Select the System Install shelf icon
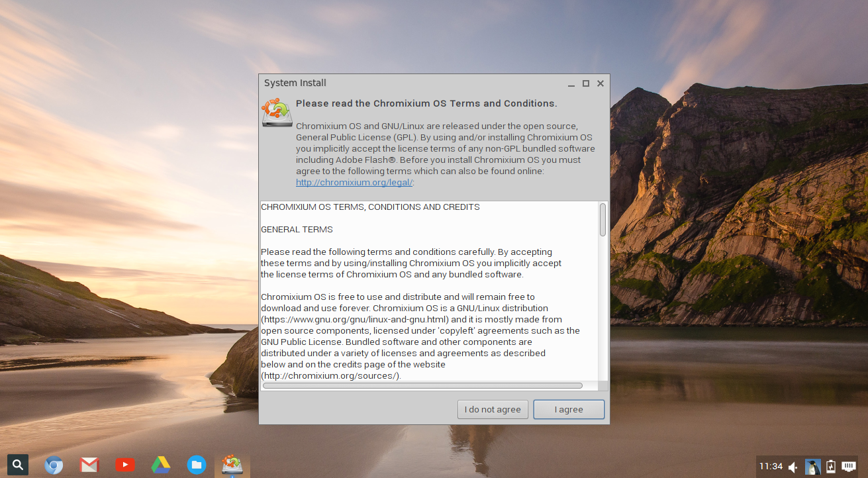This screenshot has height=478, width=868. [x=232, y=465]
